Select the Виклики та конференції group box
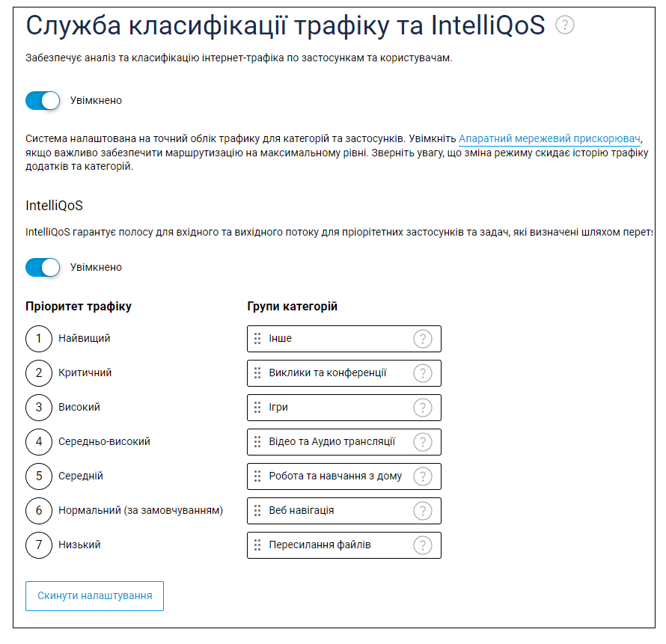Screen dimensions: 666x644 344,373
